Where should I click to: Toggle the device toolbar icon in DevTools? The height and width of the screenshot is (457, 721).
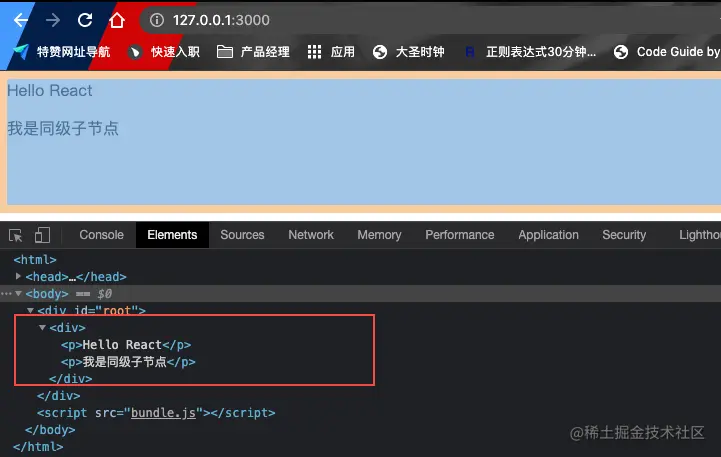point(42,235)
